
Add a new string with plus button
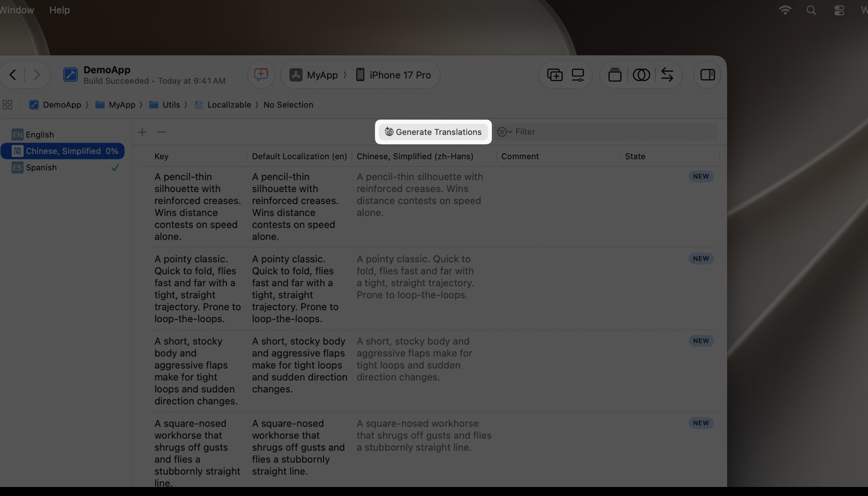(x=142, y=132)
